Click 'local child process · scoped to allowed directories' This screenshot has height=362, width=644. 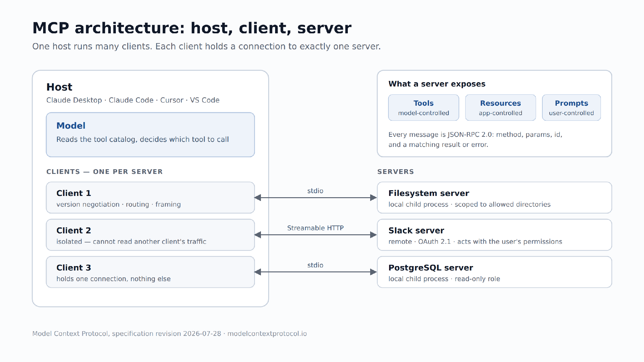click(469, 204)
